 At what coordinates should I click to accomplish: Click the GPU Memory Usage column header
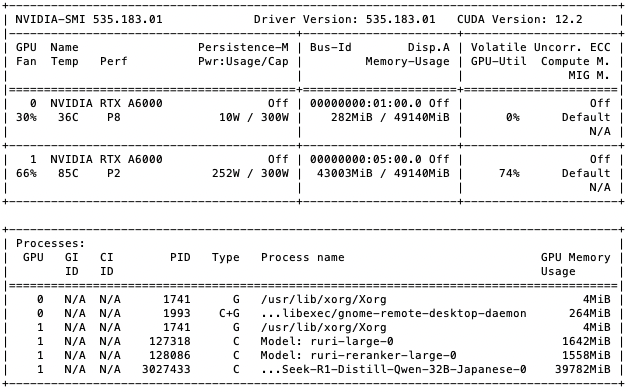coord(576,264)
